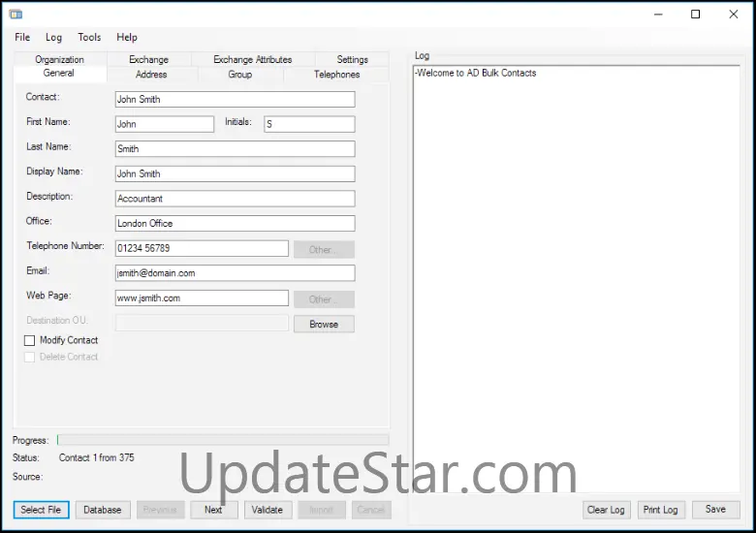Click Browse for Destination OU
Image resolution: width=756 pixels, height=533 pixels.
324,324
